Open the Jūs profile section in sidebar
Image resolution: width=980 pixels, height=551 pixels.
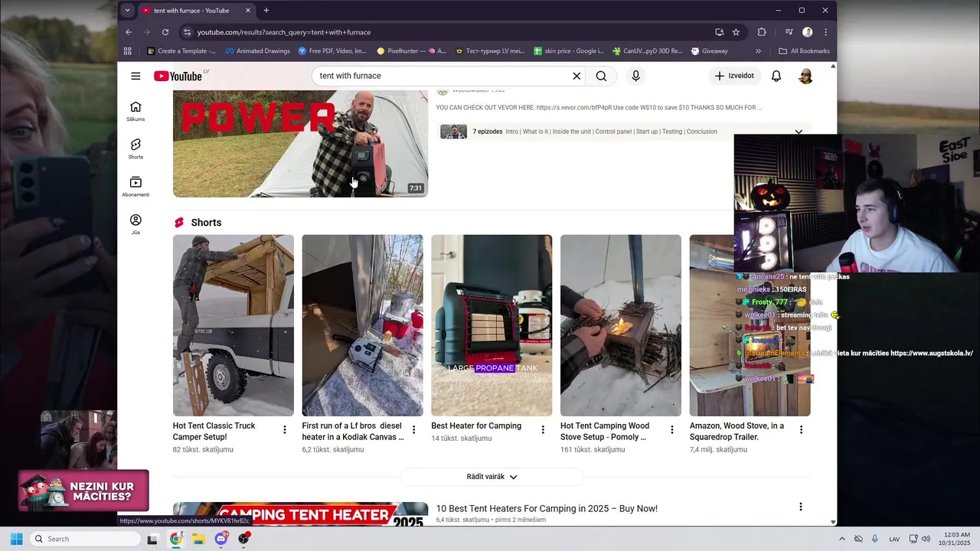136,224
